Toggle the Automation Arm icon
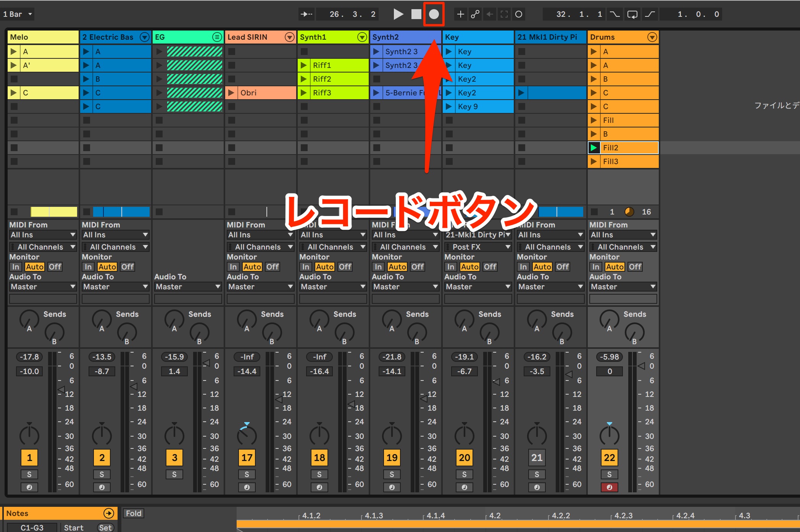The height and width of the screenshot is (532, 800). coord(475,14)
